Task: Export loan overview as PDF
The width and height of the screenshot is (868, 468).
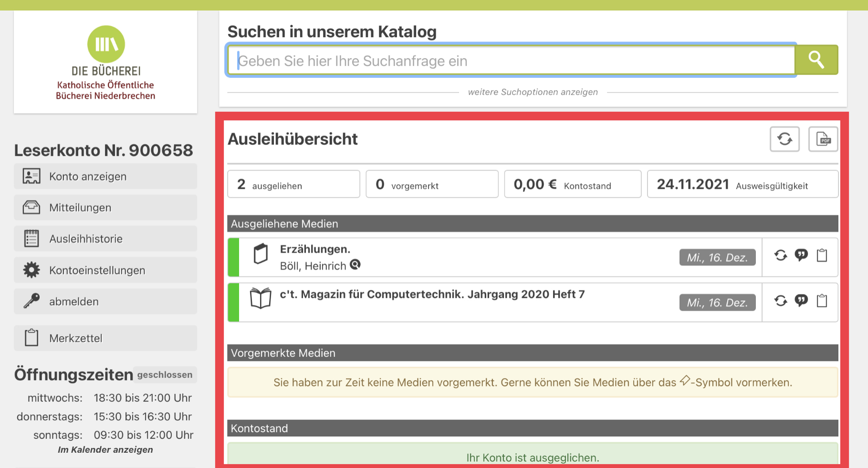Action: [823, 139]
